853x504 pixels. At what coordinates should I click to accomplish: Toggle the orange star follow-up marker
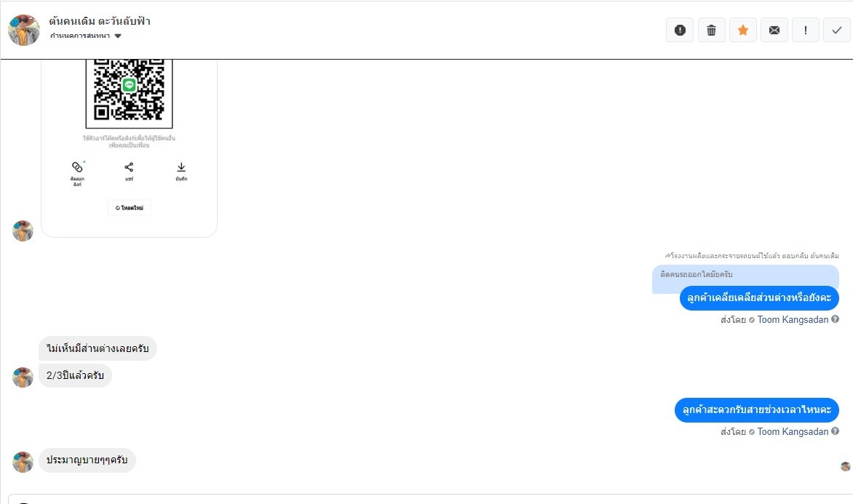(x=742, y=30)
